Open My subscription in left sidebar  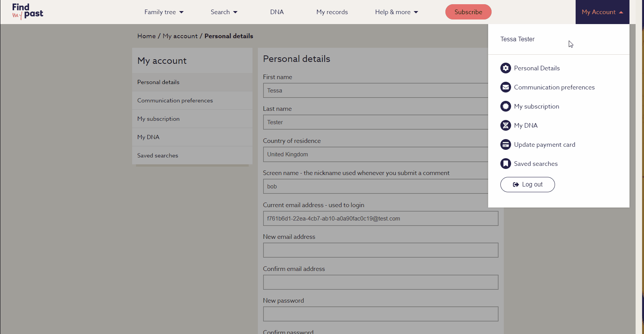tap(159, 119)
